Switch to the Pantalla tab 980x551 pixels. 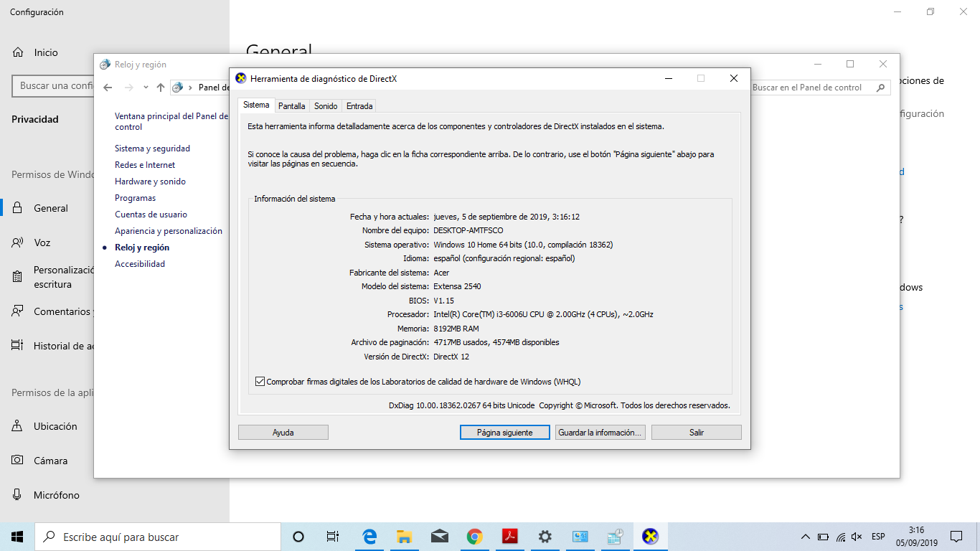[x=292, y=106]
